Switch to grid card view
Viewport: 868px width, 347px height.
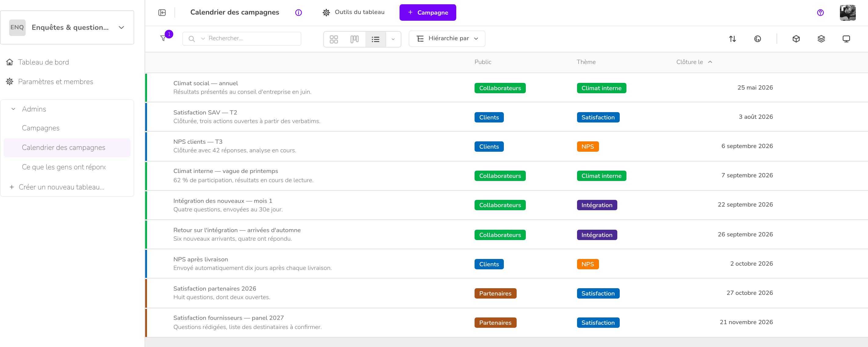[334, 39]
